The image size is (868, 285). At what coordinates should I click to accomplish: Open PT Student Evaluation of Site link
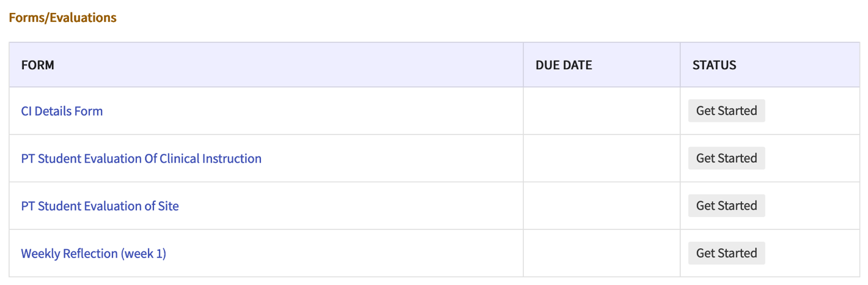100,206
